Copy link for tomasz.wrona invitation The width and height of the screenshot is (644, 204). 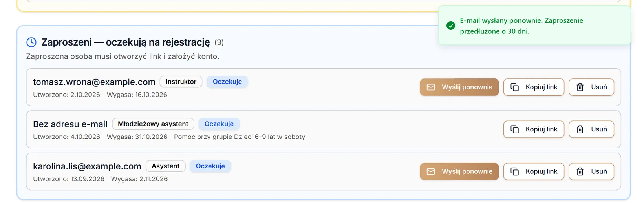click(x=534, y=87)
